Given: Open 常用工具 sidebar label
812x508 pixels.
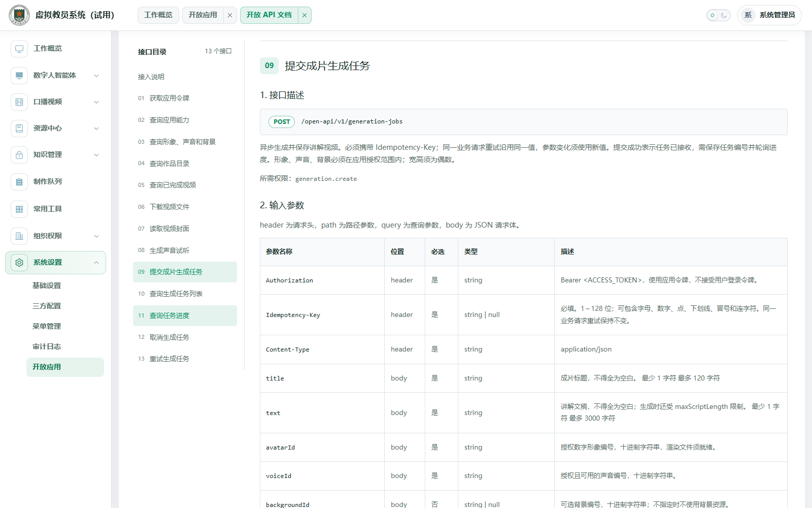Looking at the screenshot, I should [x=48, y=209].
